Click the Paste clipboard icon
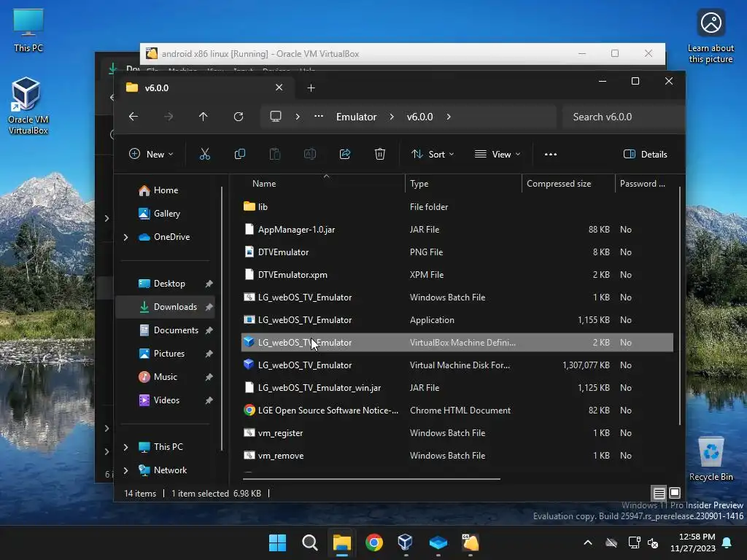This screenshot has width=747, height=560. coord(275,154)
